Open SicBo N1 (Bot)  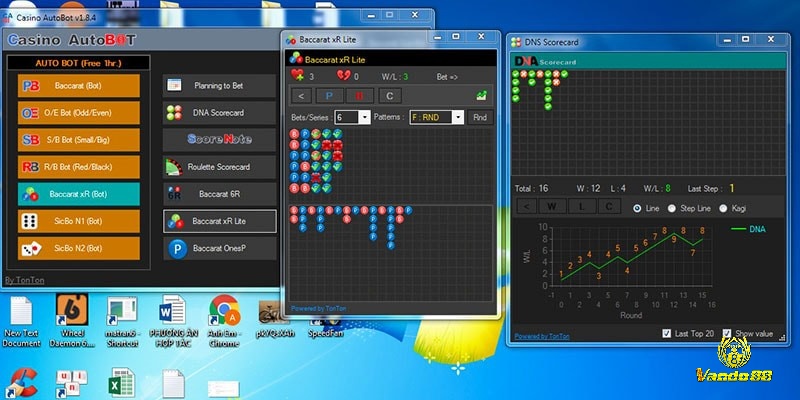(x=79, y=221)
